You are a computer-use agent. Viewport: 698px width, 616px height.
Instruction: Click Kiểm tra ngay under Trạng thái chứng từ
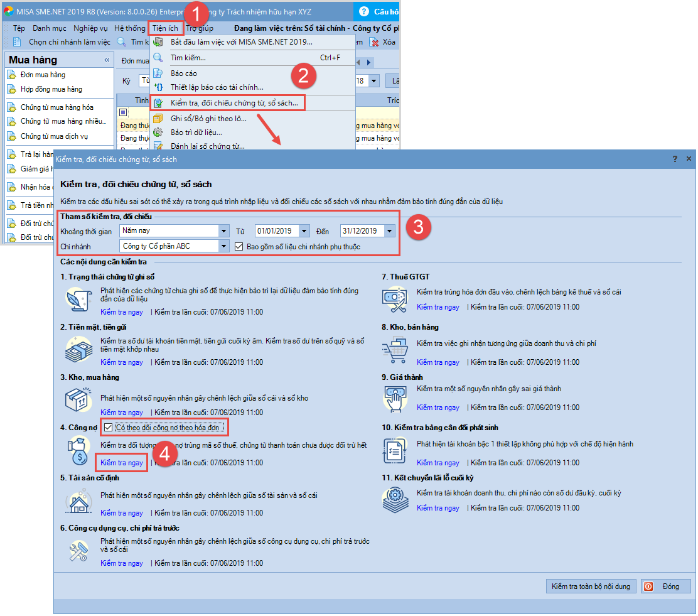(x=122, y=312)
